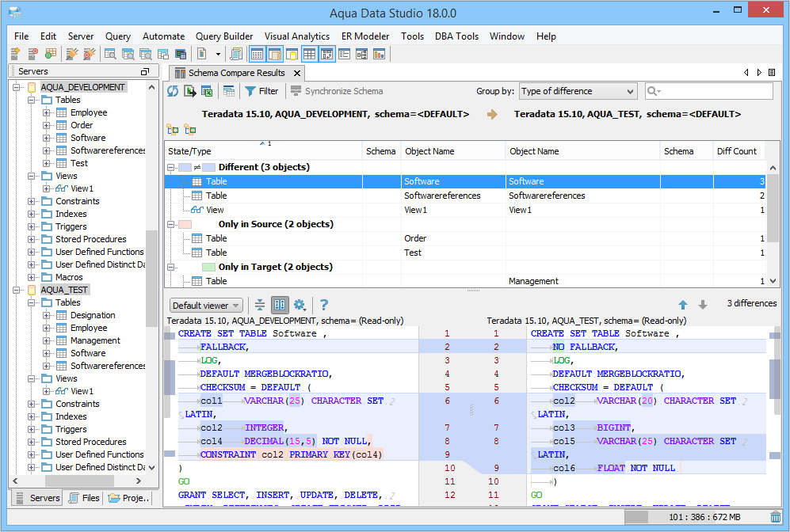790x532 pixels.
Task: Export compare results to Excel
Action: pyautogui.click(x=207, y=91)
